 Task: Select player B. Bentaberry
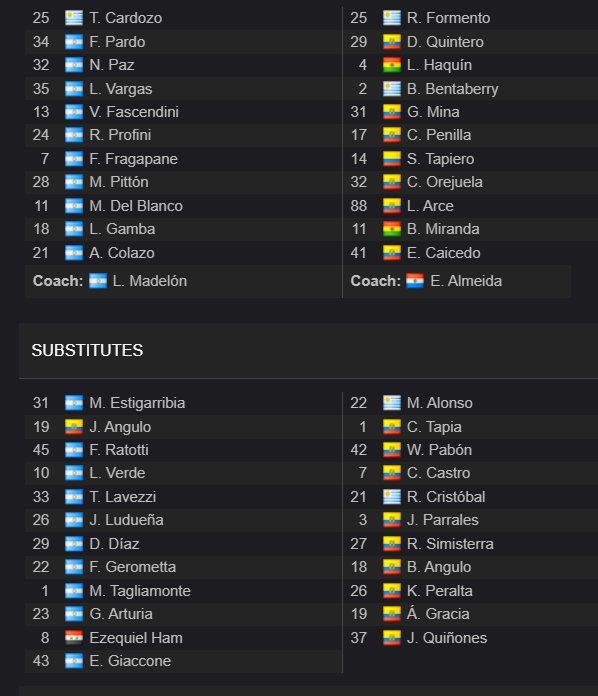pos(452,89)
